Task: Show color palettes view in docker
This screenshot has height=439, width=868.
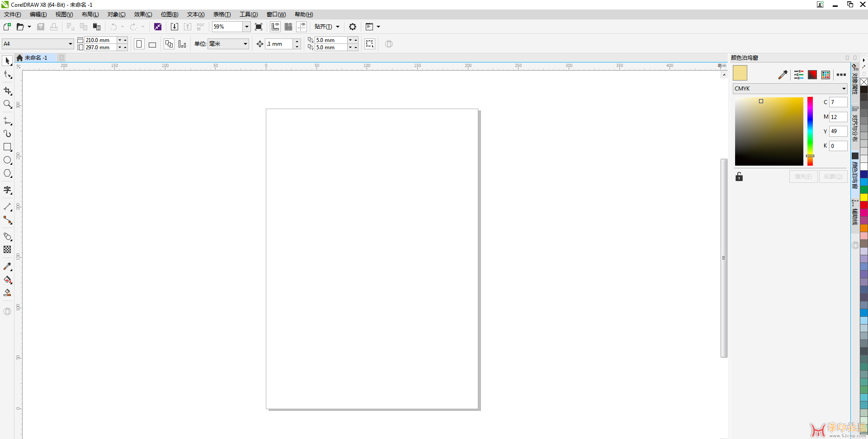Action: pos(826,75)
